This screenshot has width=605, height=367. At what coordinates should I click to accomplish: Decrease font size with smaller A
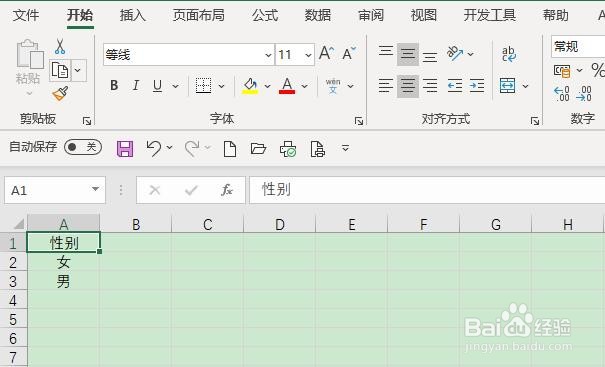coord(349,53)
